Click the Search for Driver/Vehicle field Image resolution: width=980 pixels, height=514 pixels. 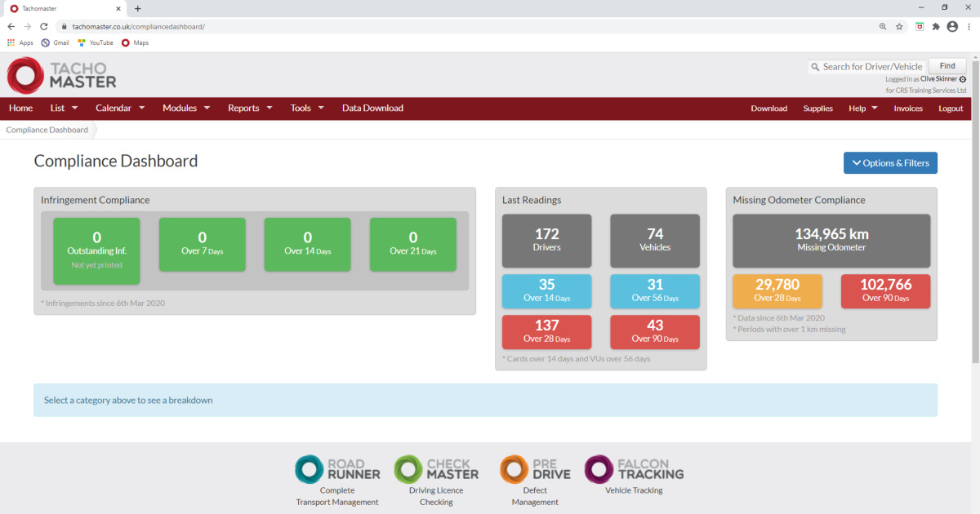872,67
